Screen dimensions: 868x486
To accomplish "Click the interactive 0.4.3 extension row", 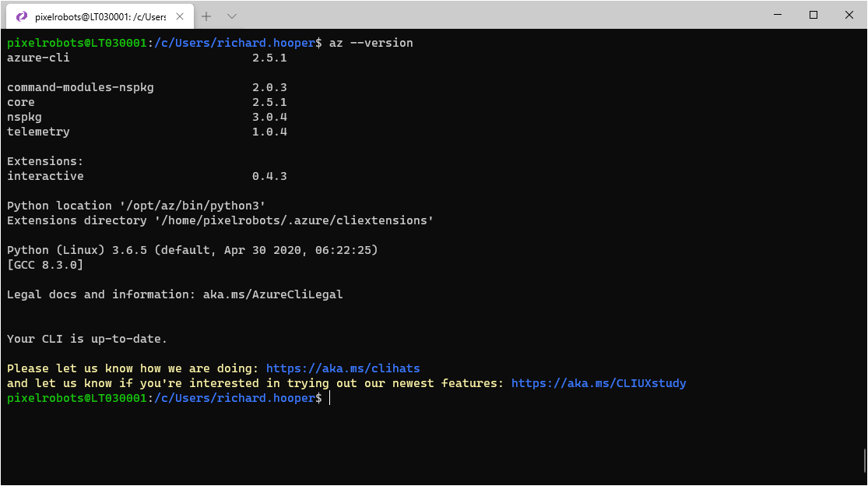I will (x=146, y=176).
